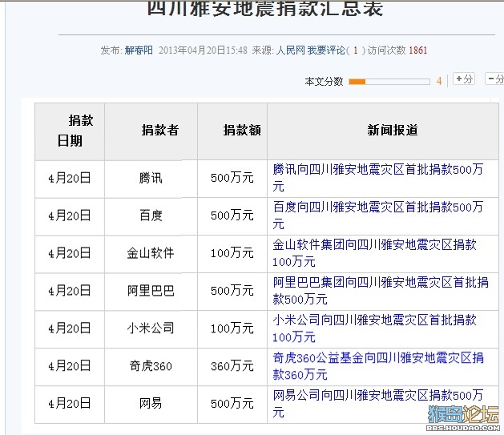
Task: Open 金山软件集团 donation 100万元 news link
Action: coord(374,253)
